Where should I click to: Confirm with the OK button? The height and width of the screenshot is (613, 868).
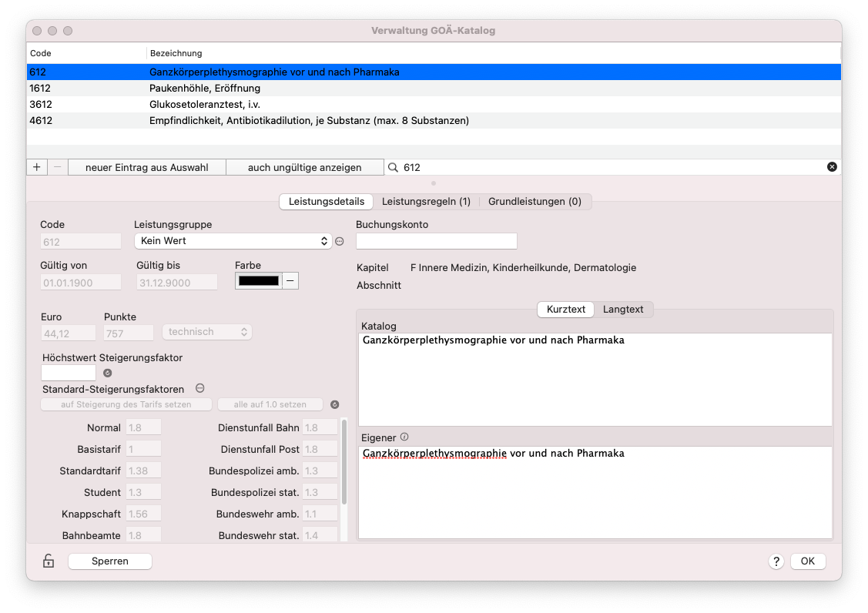(x=808, y=561)
